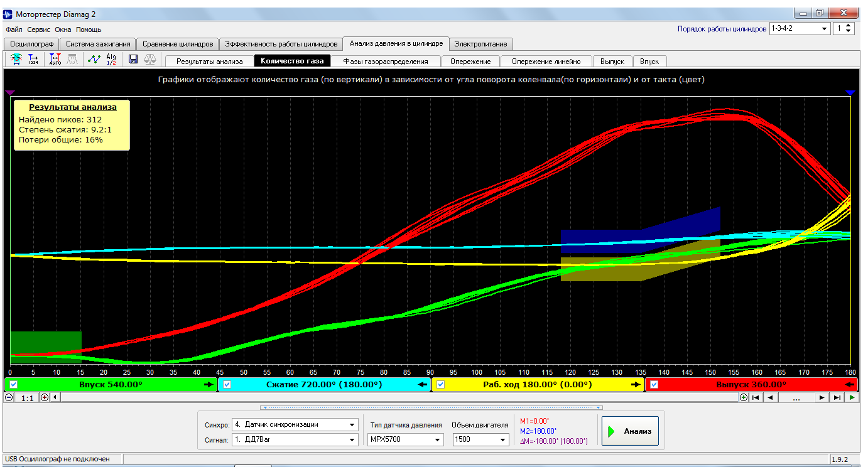Click the blue right marker triangle above graph

[x=850, y=92]
